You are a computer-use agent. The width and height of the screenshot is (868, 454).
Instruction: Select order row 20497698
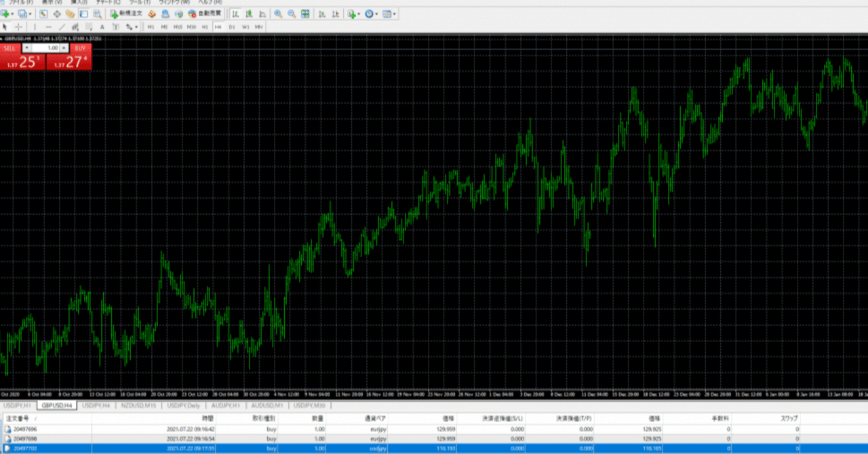coord(434,438)
